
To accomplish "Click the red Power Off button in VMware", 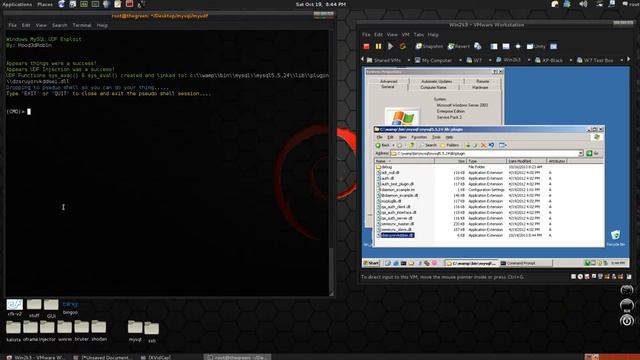I will pyautogui.click(x=366, y=47).
